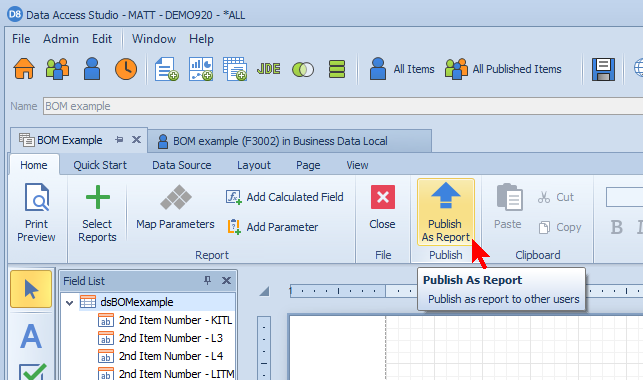Close the BOM Example document tab
This screenshot has width=643, height=380.
(x=137, y=140)
